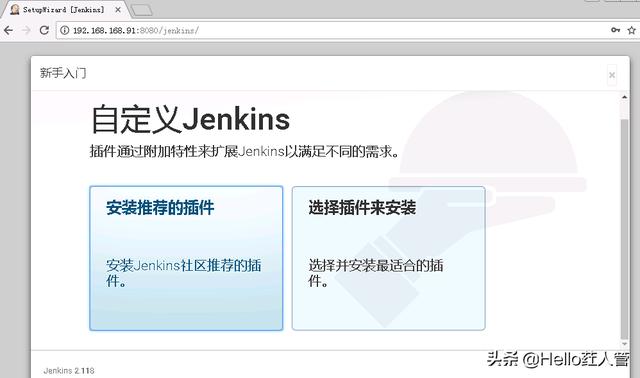Image resolution: width=640 pixels, height=378 pixels.
Task: Click the Jenkins 2.118 version text
Action: 69,371
